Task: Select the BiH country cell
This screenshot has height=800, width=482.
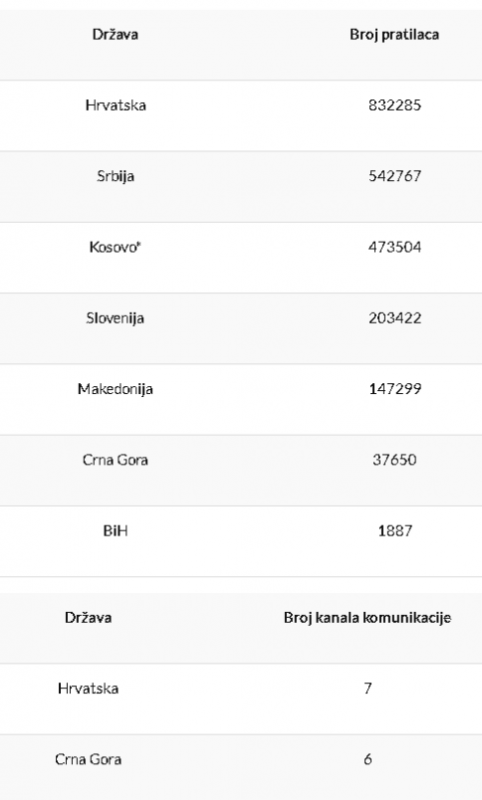Action: pyautogui.click(x=115, y=531)
